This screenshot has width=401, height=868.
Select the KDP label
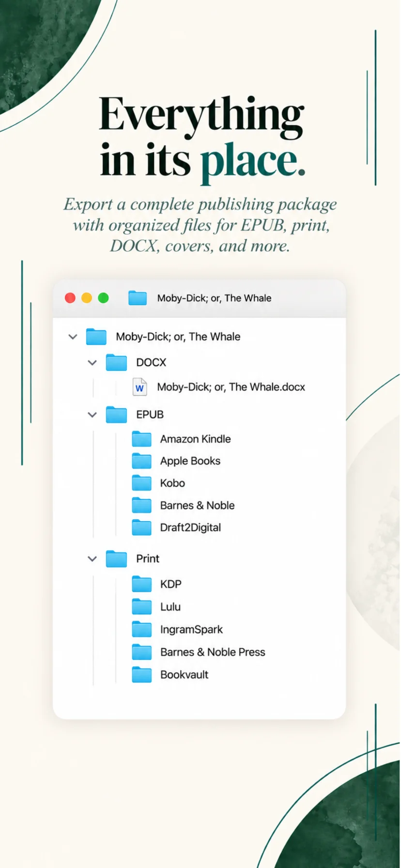tap(171, 584)
